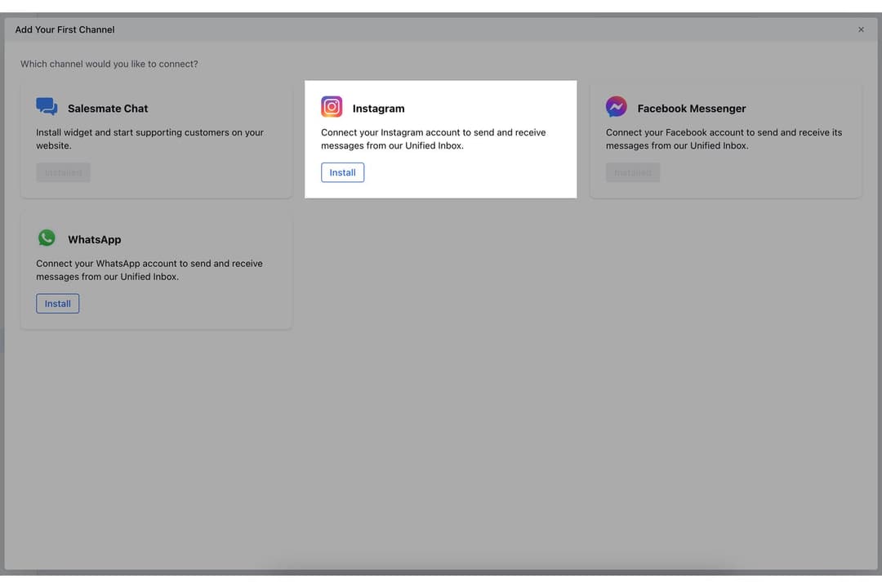Click 'Which channel would you like to connect?' text

pyautogui.click(x=109, y=65)
